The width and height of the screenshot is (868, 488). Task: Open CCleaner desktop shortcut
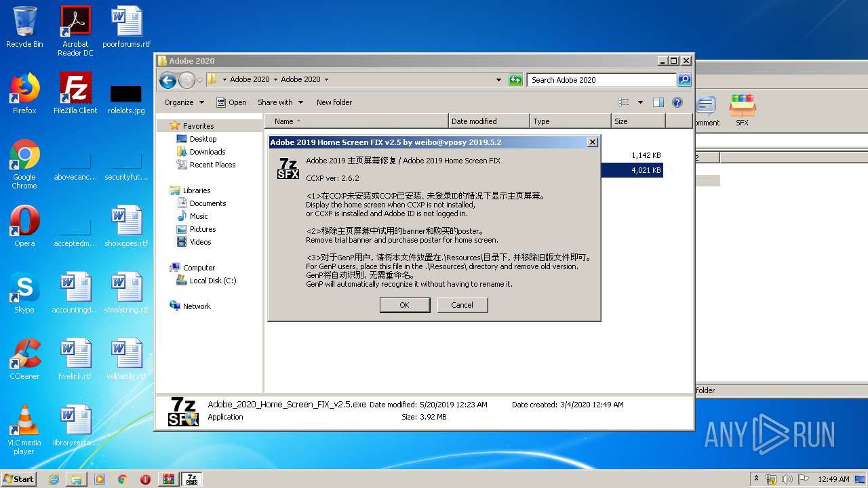(x=24, y=359)
